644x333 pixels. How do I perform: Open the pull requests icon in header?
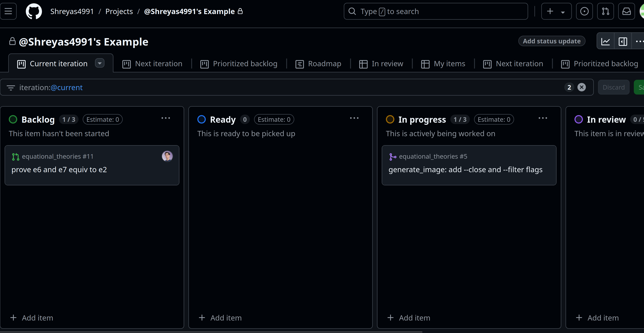tap(605, 11)
